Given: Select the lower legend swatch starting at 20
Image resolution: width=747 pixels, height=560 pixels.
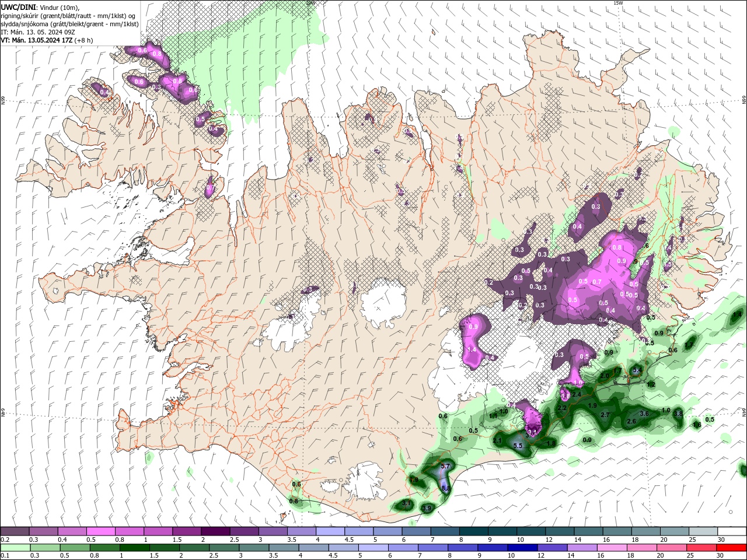Looking at the screenshot, I should point(671,548).
